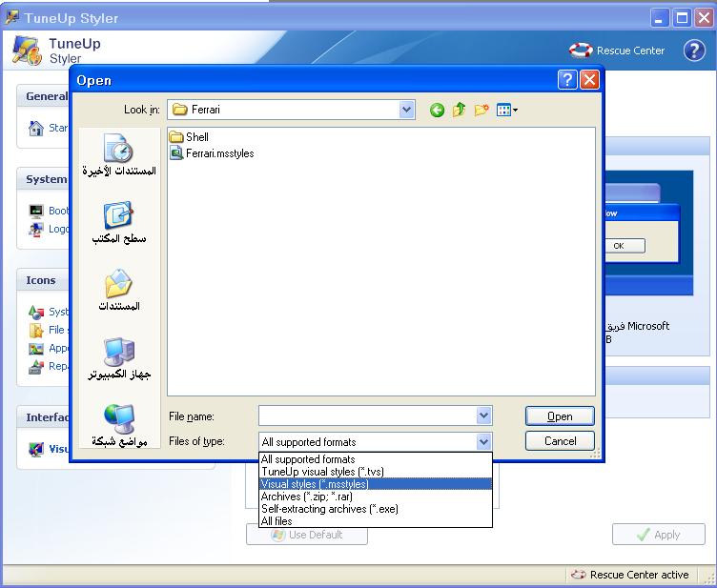Choose All supported formats from list

(376, 459)
